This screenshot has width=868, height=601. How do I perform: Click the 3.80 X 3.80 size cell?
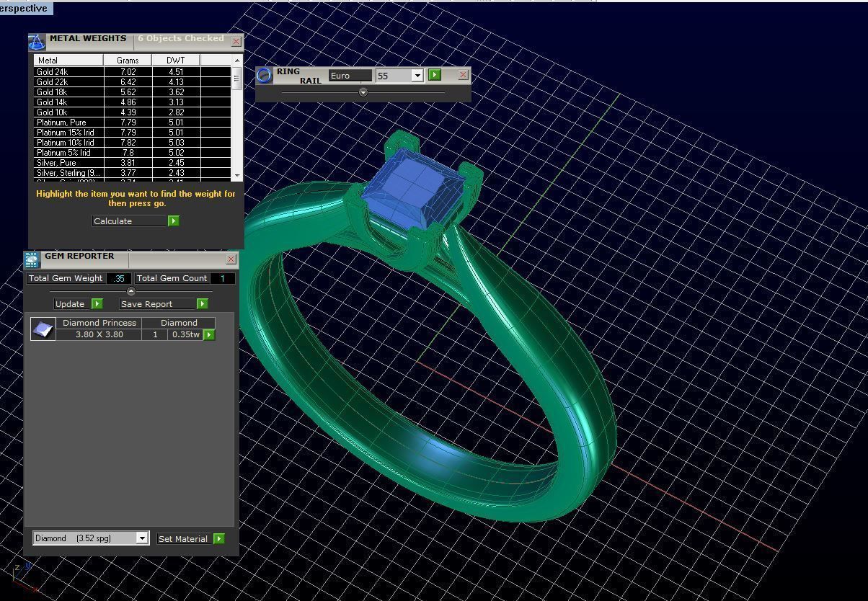coord(99,334)
